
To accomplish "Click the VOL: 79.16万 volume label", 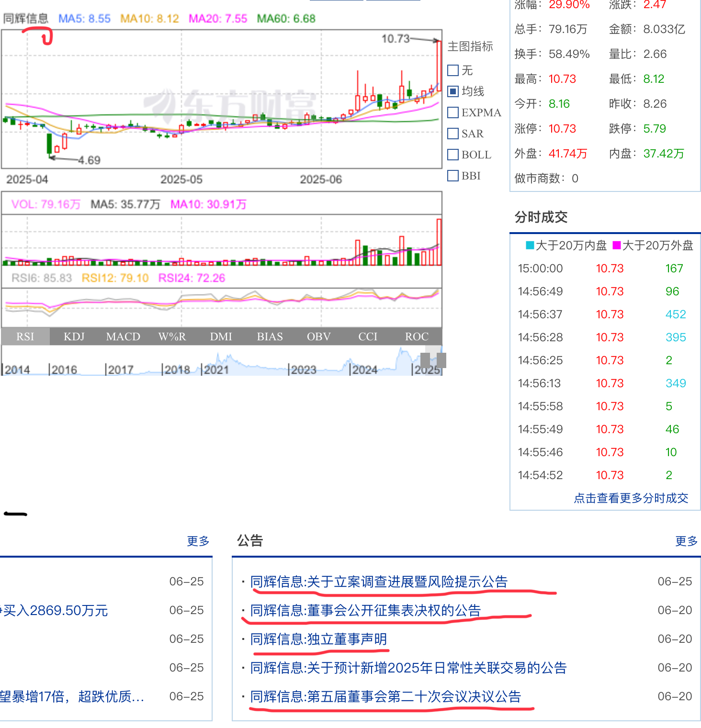I will 46,204.
